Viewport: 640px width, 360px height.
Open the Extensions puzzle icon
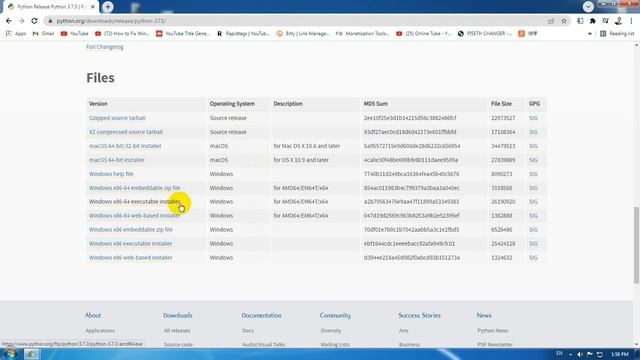point(593,21)
